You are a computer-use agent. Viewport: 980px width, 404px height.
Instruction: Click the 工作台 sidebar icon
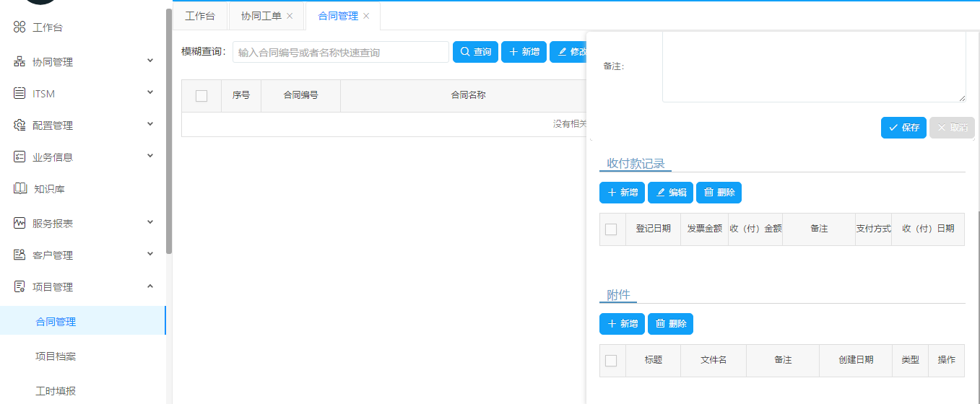click(19, 27)
